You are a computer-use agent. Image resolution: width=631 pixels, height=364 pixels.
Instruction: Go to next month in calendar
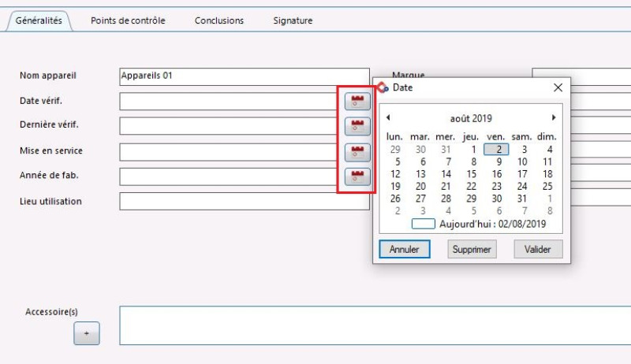pos(554,118)
